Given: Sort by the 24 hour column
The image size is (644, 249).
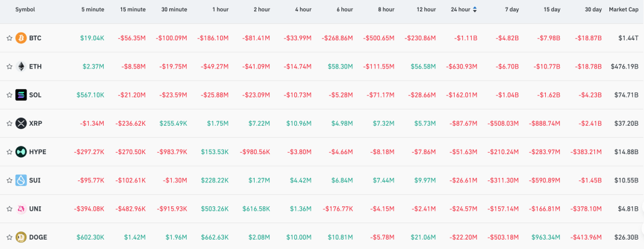Looking at the screenshot, I should pos(460,9).
